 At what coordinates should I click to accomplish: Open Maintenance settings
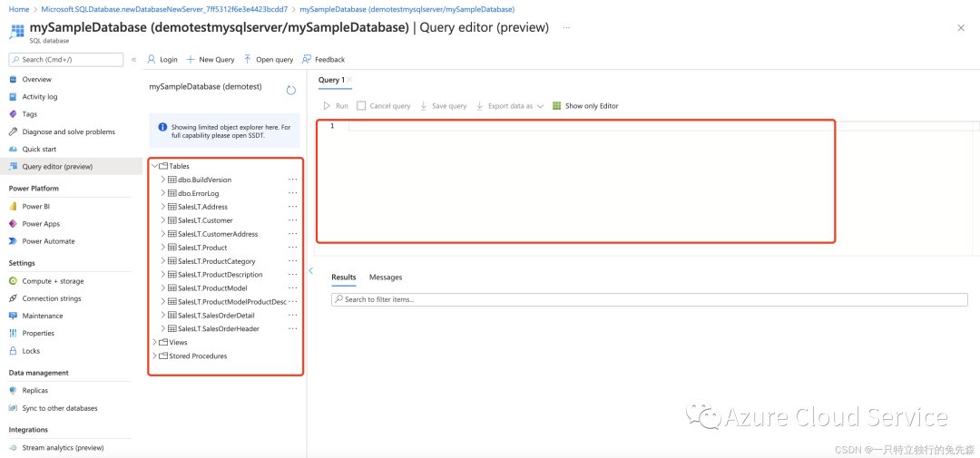click(42, 316)
